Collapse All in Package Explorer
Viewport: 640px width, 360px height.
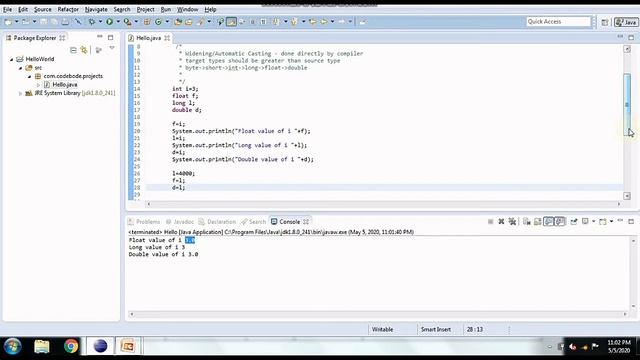[73, 50]
